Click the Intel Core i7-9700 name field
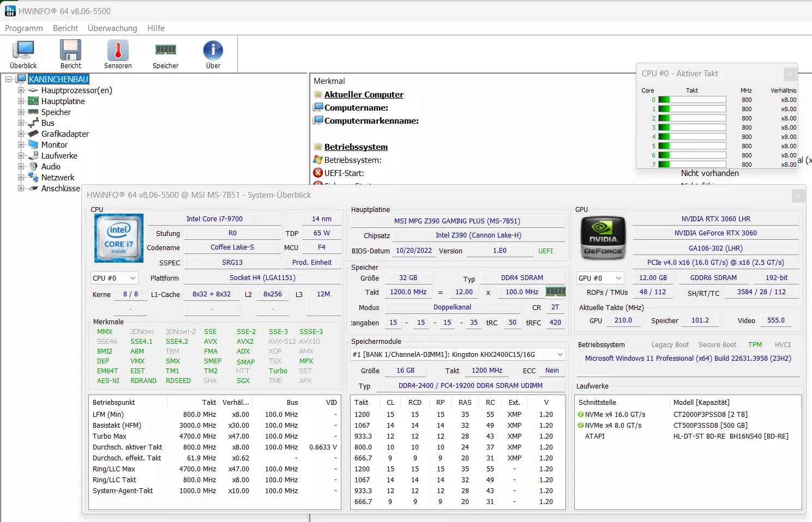The image size is (812, 522). 214,219
